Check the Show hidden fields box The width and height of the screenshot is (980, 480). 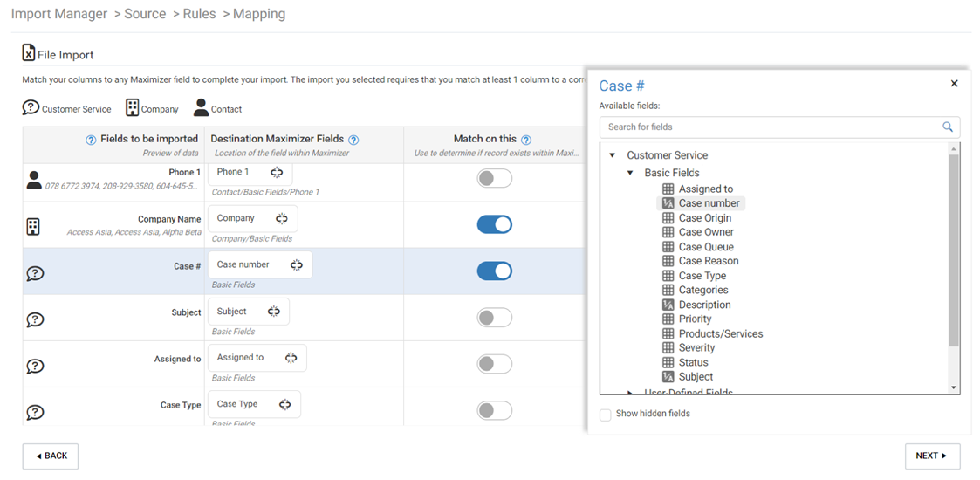tap(605, 415)
